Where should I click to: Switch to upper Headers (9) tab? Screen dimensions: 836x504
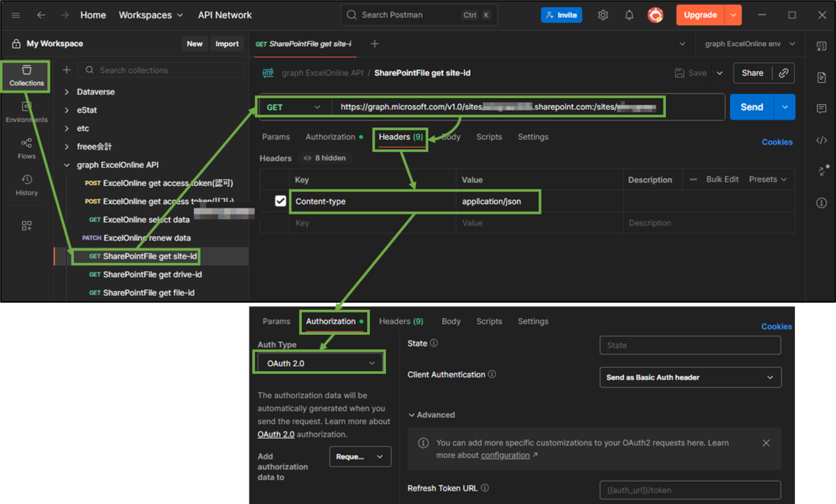click(x=401, y=137)
